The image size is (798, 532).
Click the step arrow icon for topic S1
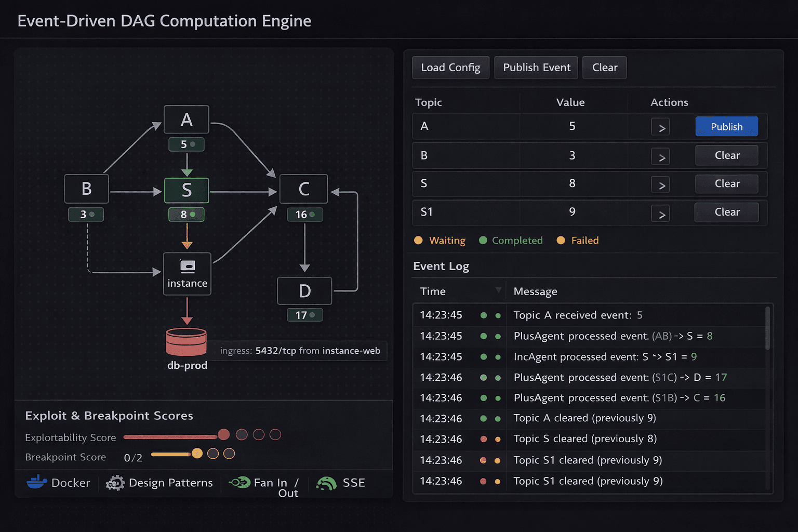[x=660, y=213]
